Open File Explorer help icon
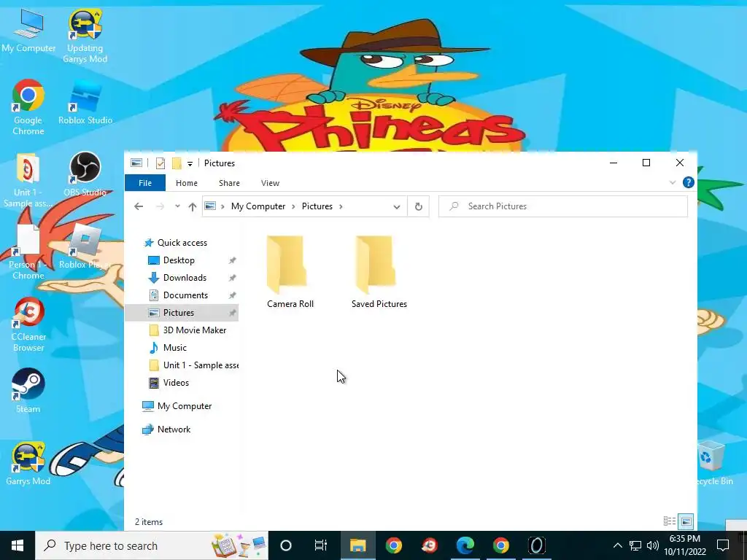The image size is (747, 560). [x=688, y=182]
